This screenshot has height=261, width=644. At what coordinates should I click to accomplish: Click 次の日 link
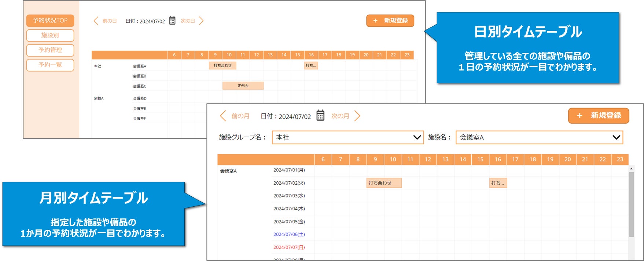click(188, 21)
